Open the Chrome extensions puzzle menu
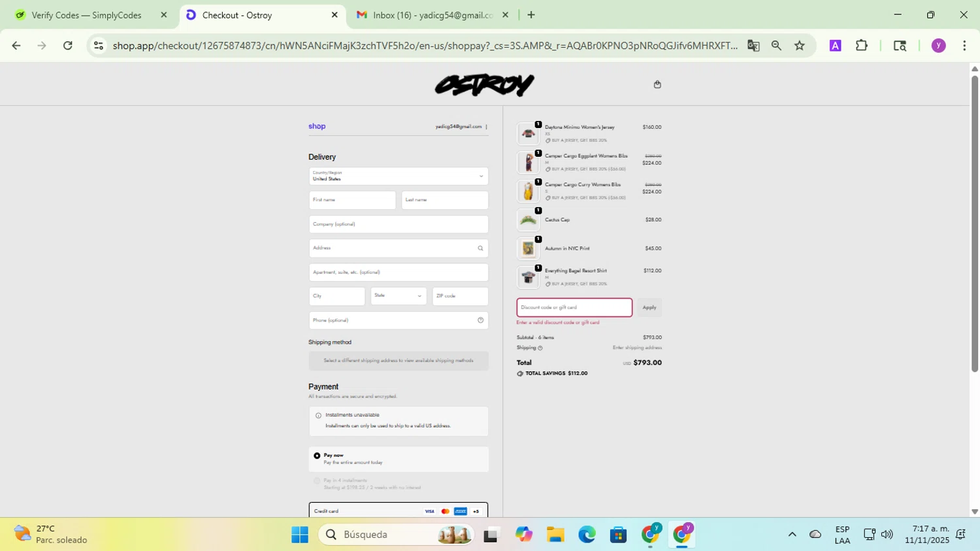980x551 pixels. 862,45
